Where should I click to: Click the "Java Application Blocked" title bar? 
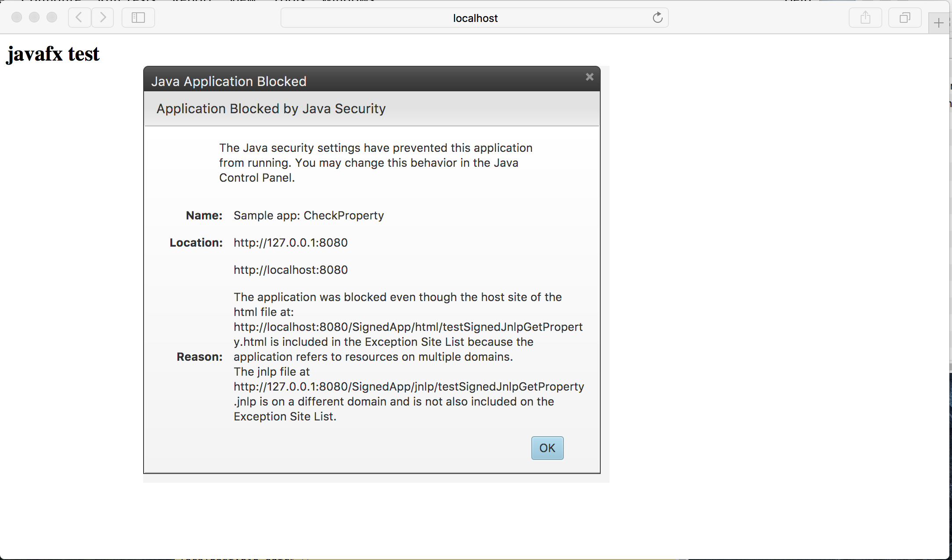click(228, 81)
